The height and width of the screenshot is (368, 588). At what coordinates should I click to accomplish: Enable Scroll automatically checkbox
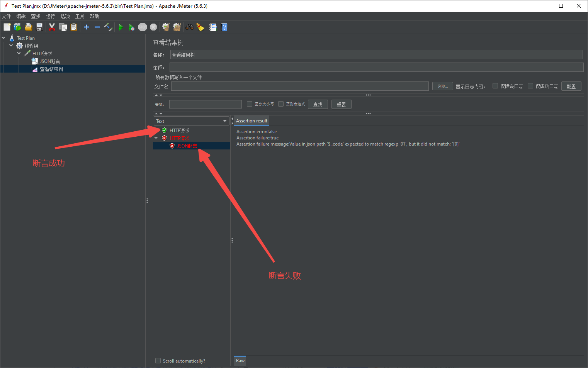pyautogui.click(x=158, y=361)
